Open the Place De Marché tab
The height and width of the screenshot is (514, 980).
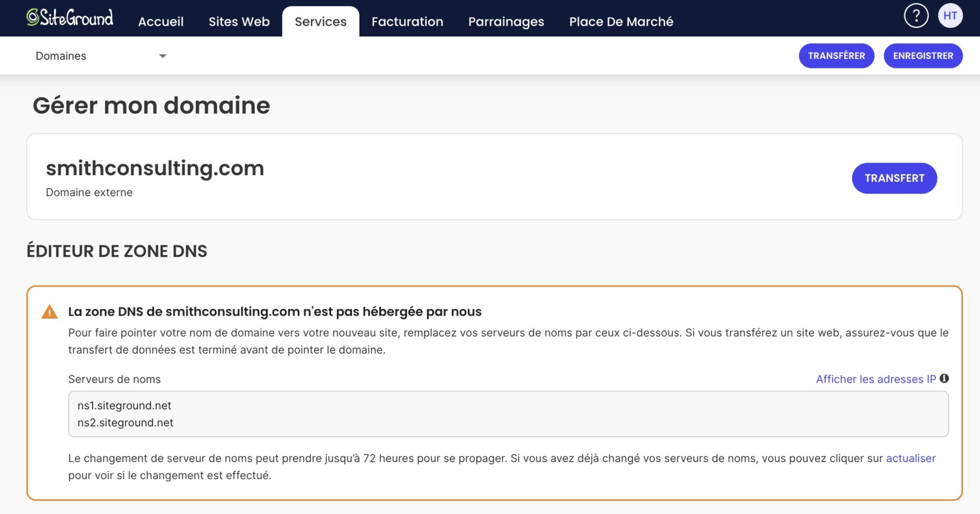pos(621,21)
